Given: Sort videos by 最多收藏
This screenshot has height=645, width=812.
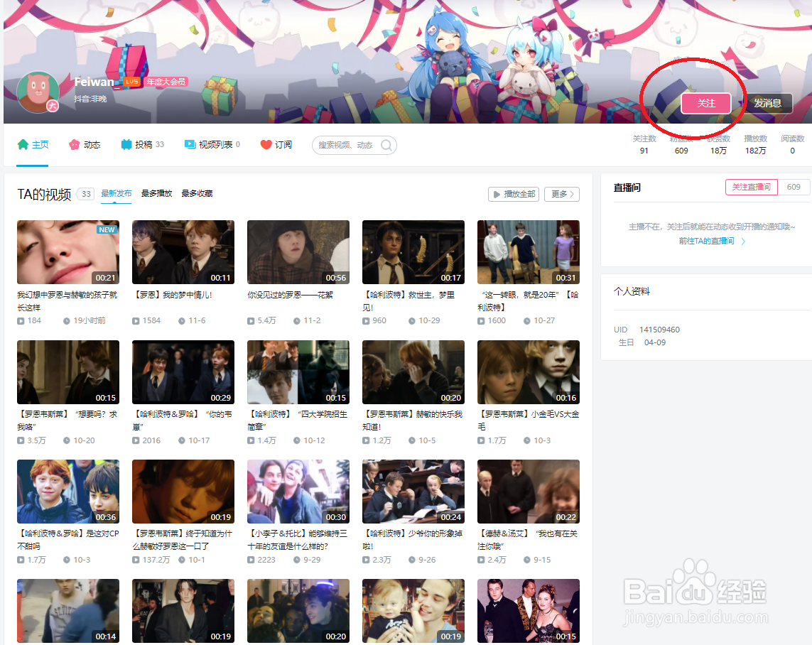Looking at the screenshot, I should (x=197, y=194).
